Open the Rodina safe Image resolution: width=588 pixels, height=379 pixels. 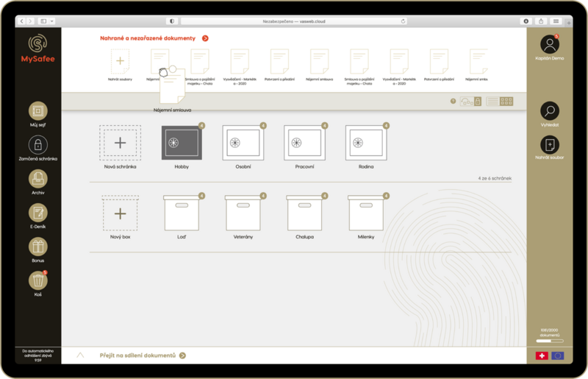point(366,143)
